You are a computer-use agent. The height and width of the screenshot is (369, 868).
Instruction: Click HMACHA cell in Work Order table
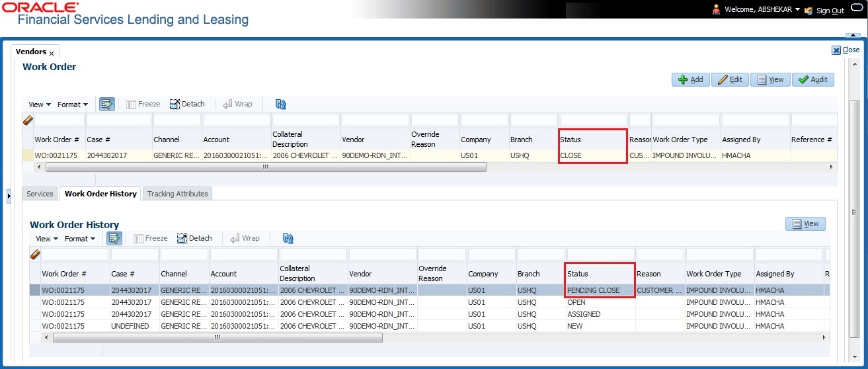tap(755, 155)
